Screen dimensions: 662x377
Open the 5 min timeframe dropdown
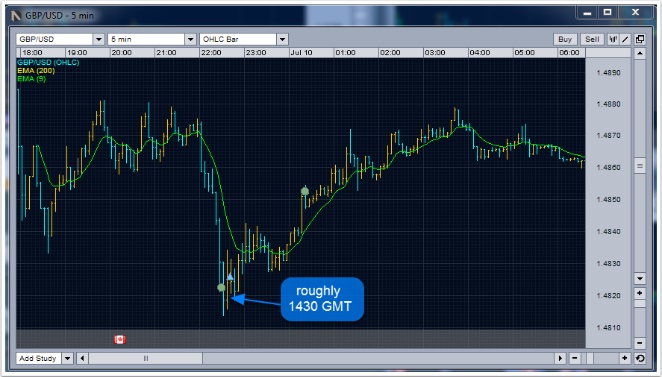pos(190,39)
